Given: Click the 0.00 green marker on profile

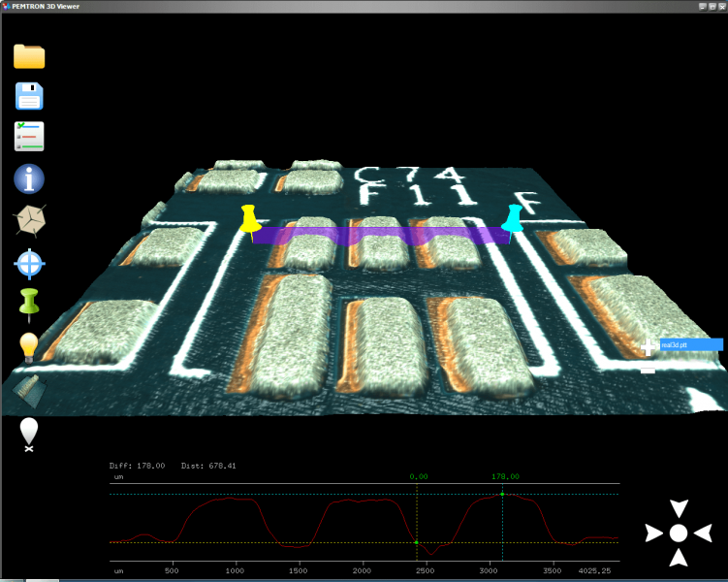Looking at the screenshot, I should [417, 542].
